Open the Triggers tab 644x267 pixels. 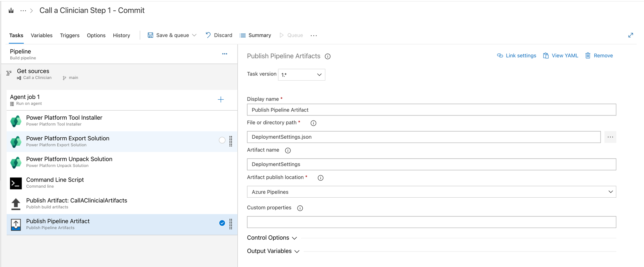70,35
